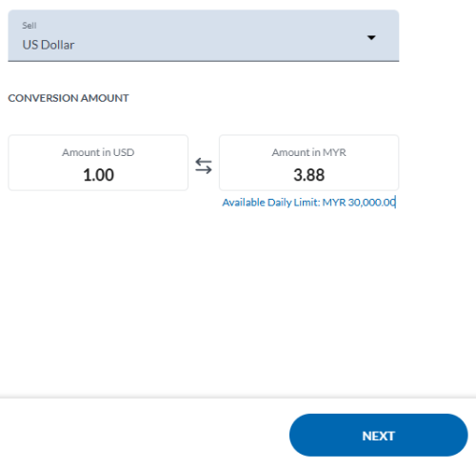Focus the Amount in USD box

[x=98, y=163]
